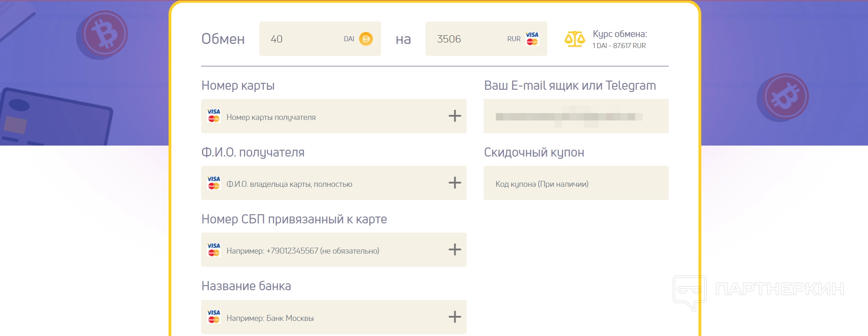Click the E-mail or Telegram input field
Viewport: 868px width, 336px height.
(576, 116)
